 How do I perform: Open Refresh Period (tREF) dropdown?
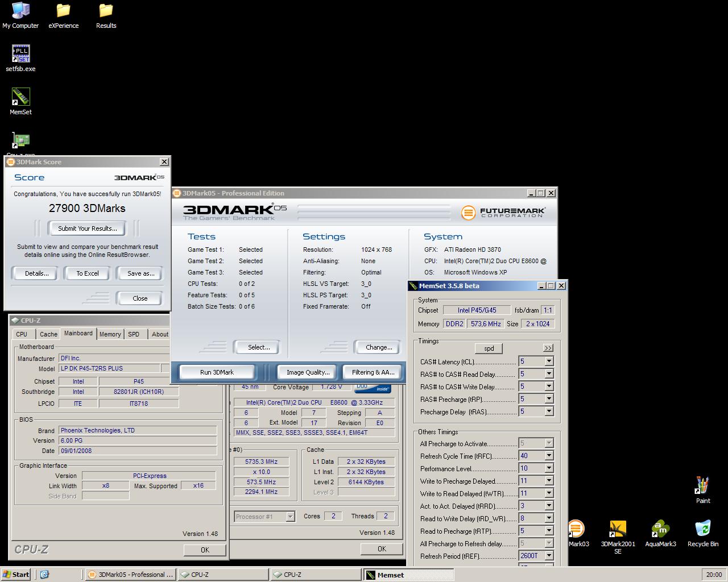[x=549, y=556]
